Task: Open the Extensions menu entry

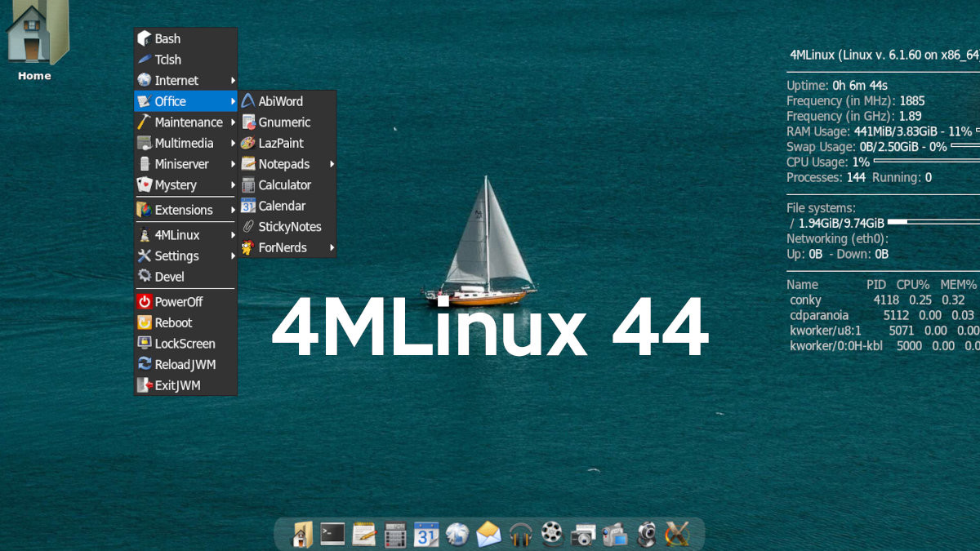Action: coord(186,210)
